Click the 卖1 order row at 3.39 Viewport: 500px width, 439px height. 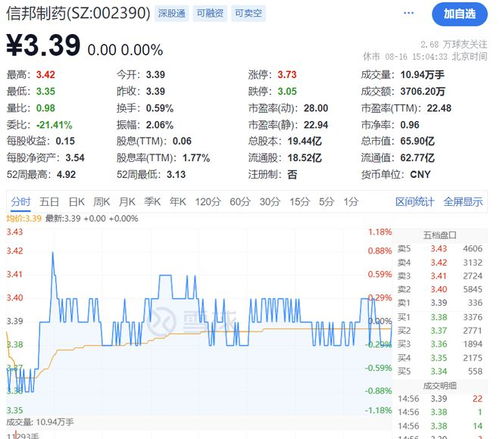[x=440, y=303]
